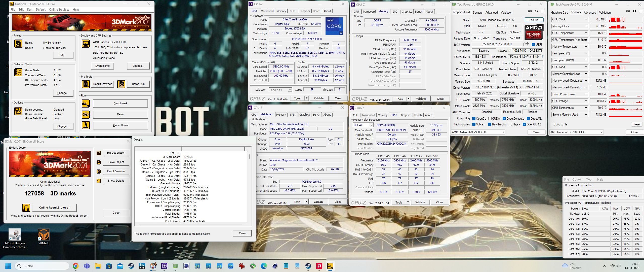The width and height of the screenshot is (644, 272).
Task: Click the Intel Core i9 14900K Name field in CPU-Z
Action: (x=295, y=19)
